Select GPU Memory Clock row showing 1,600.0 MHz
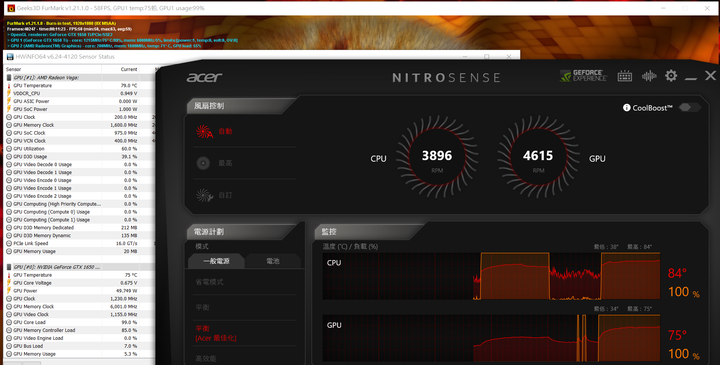The image size is (720, 365). 78,125
